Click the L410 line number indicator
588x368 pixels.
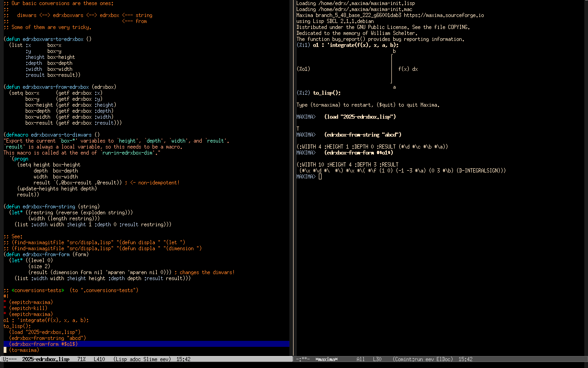[x=99, y=359]
